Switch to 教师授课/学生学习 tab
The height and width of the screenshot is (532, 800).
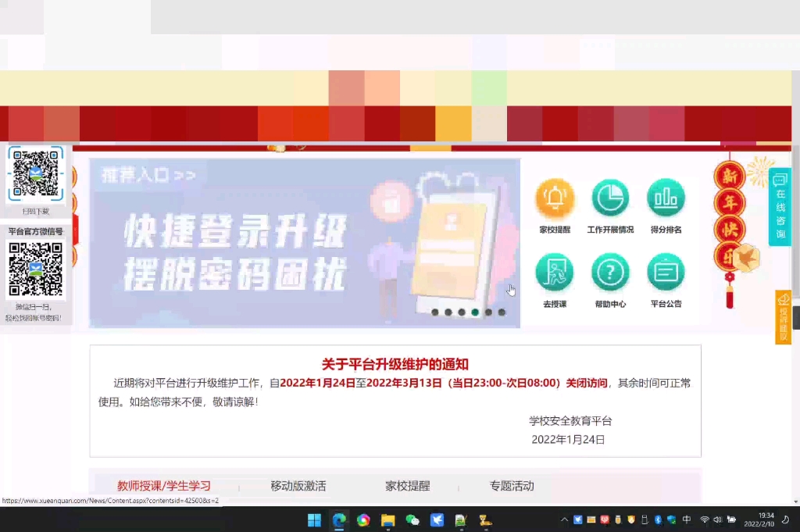[x=164, y=486]
